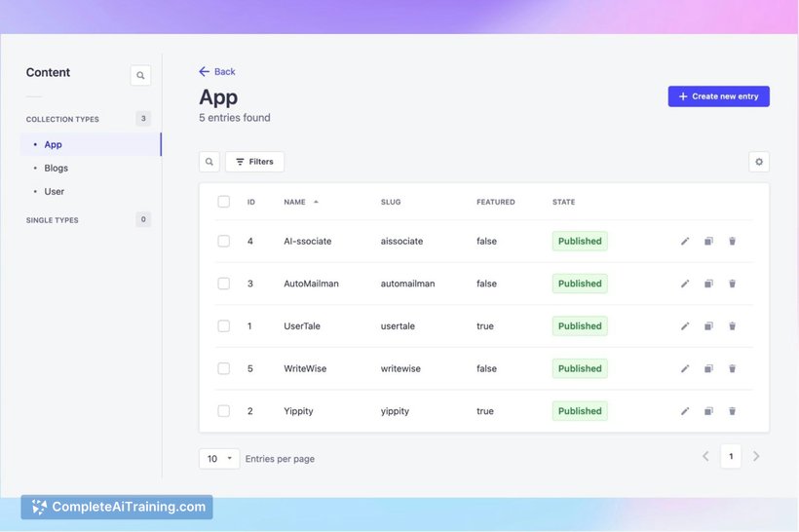Viewport: 799px width, 532px height.
Task: Open the App collection type
Action: [x=91, y=145]
